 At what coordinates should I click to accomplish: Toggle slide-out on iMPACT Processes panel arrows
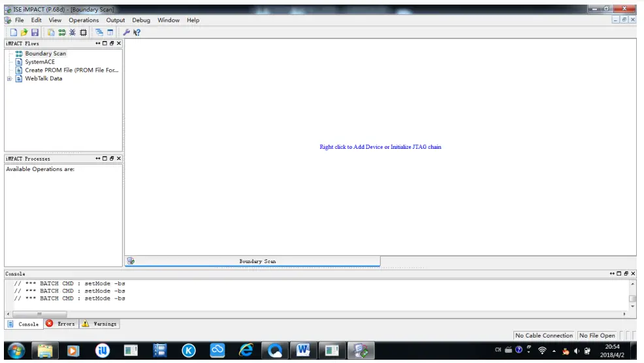(x=98, y=158)
